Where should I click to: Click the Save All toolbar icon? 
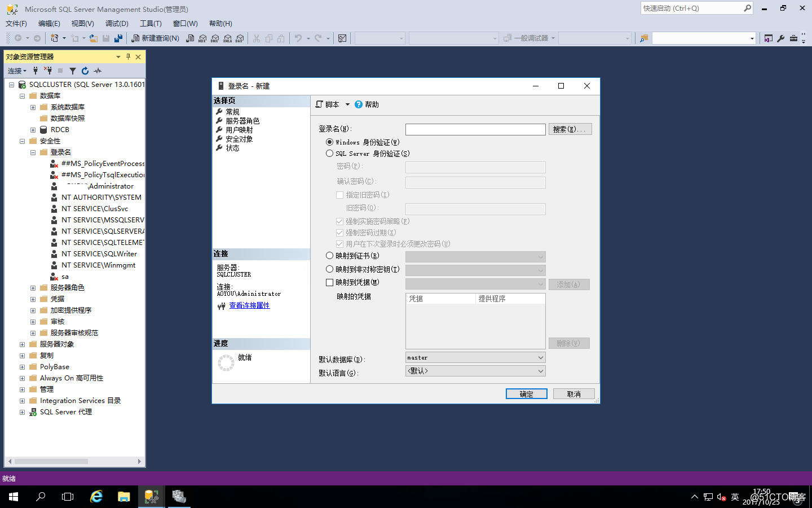coord(118,38)
